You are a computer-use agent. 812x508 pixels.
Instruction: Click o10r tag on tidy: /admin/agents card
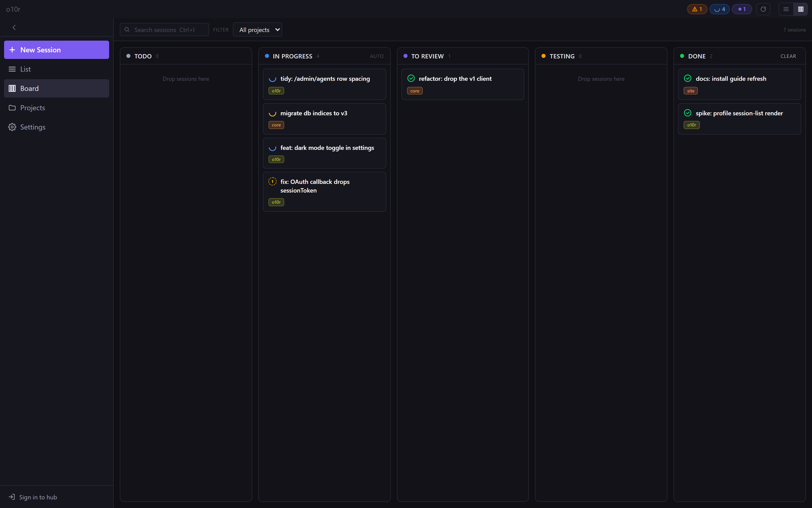[276, 91]
